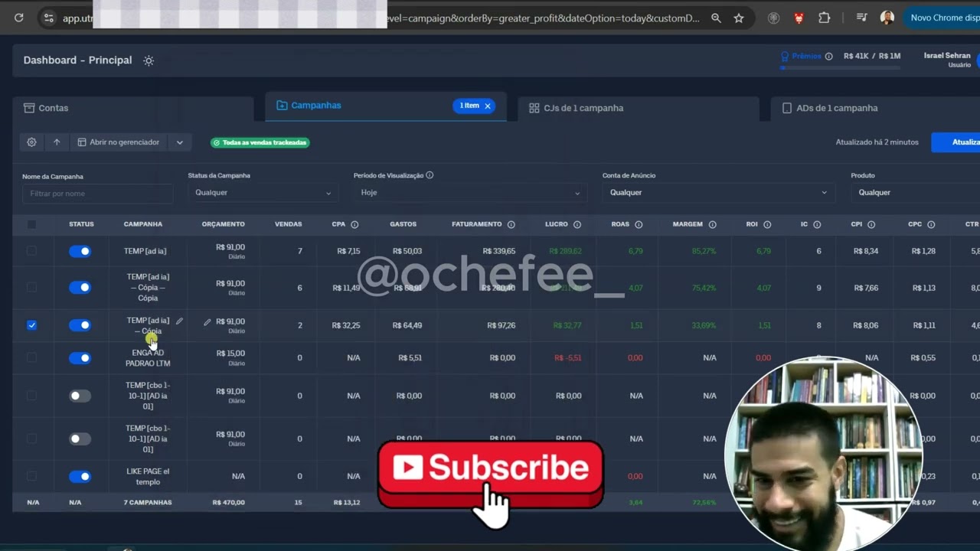Click the CPC info icon
Screen dimensions: 980x551
(931, 224)
